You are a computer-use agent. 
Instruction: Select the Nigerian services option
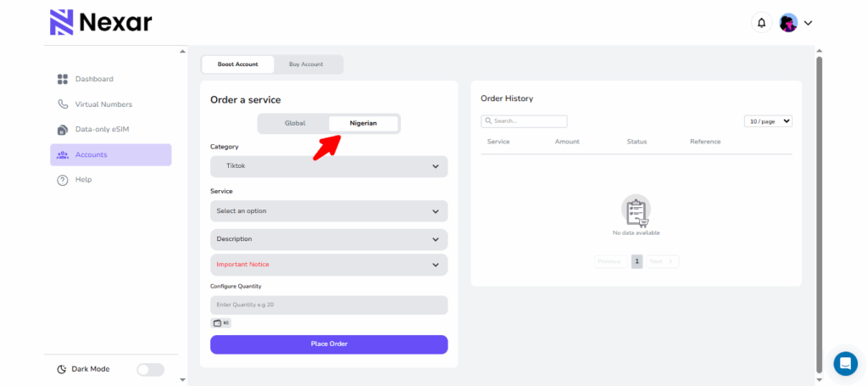tap(363, 124)
